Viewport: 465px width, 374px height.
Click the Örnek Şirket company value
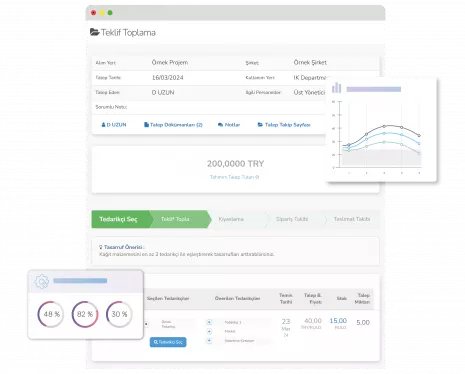coord(310,62)
